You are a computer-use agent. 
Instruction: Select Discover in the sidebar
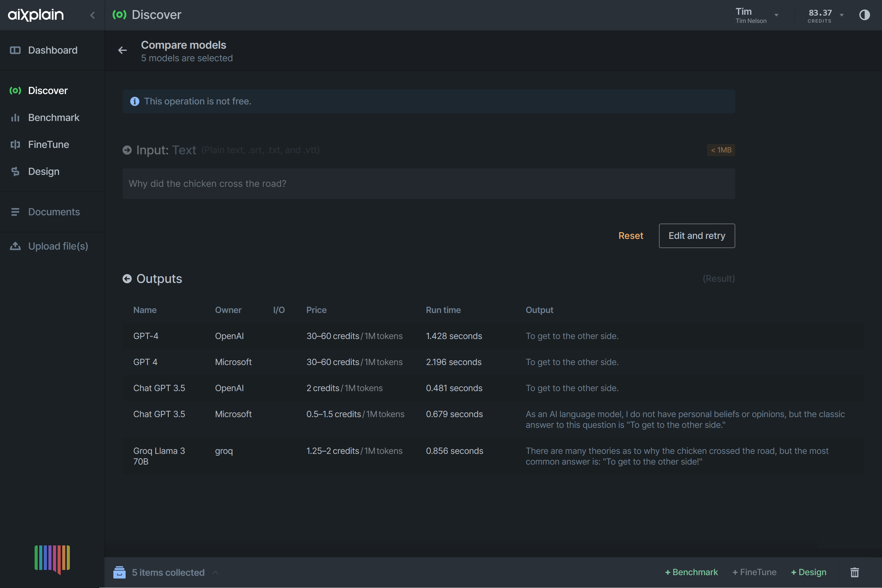tap(48, 91)
